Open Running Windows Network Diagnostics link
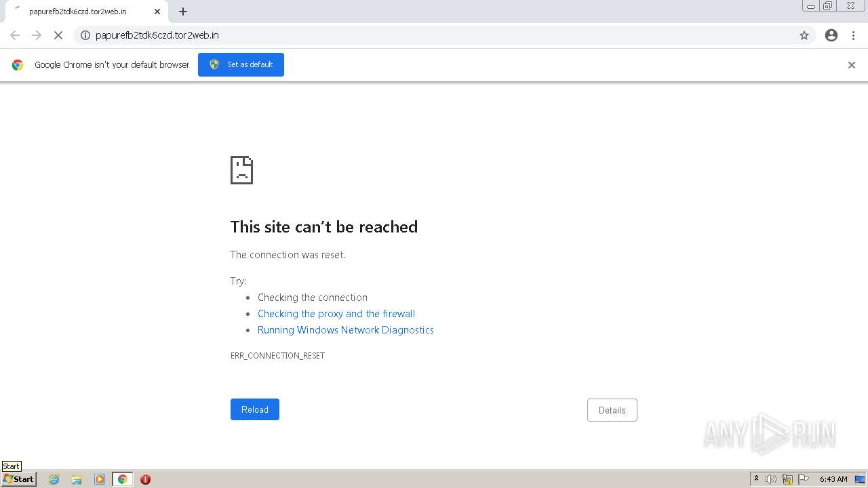The height and width of the screenshot is (488, 868). pos(346,330)
